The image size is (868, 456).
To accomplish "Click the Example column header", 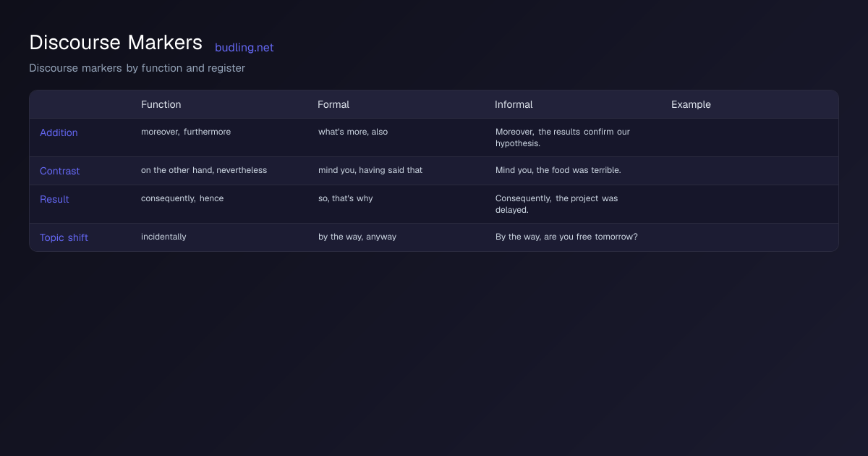I will tap(691, 104).
